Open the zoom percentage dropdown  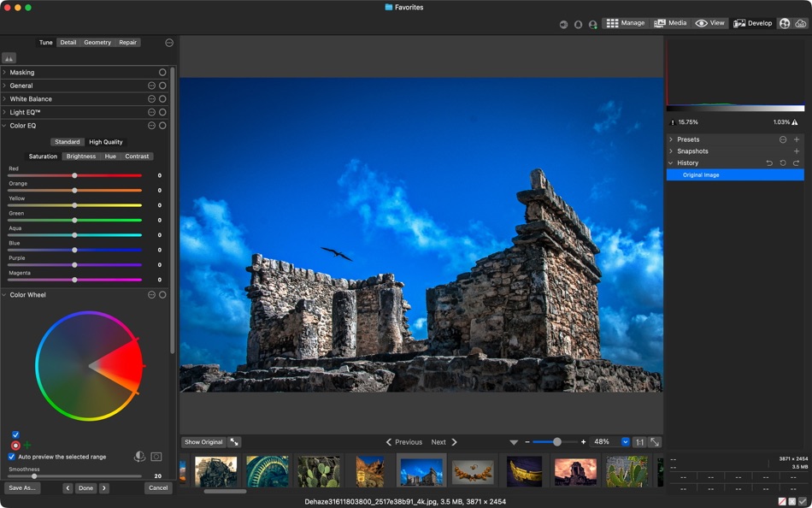(627, 442)
